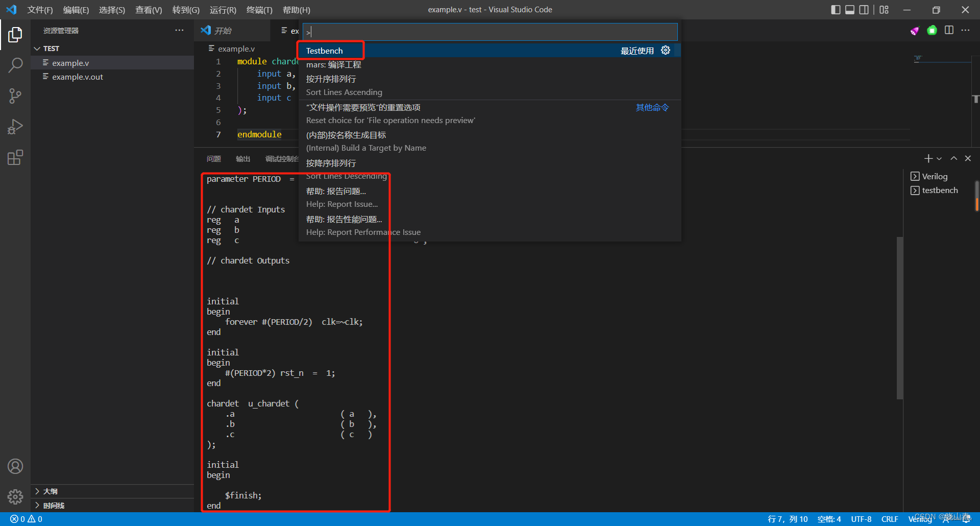Open the 终端(T) menu
The width and height of the screenshot is (980, 526).
(259, 10)
